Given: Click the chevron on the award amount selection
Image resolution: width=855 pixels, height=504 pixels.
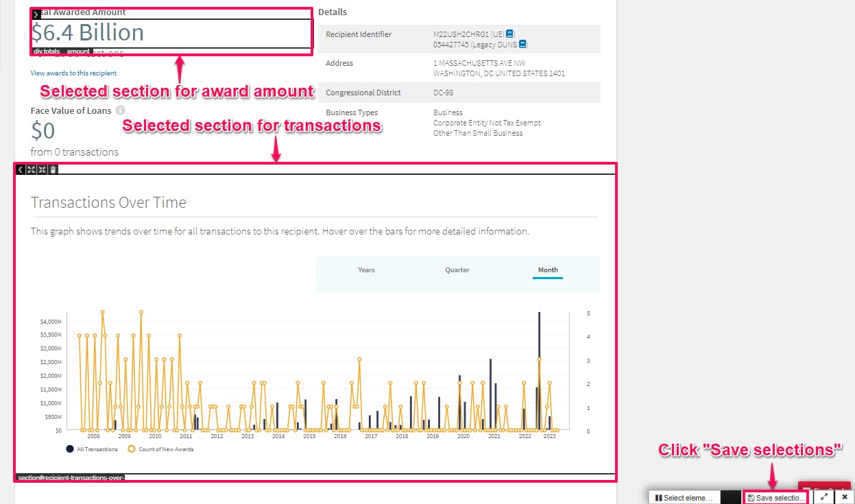Looking at the screenshot, I should click(36, 14).
